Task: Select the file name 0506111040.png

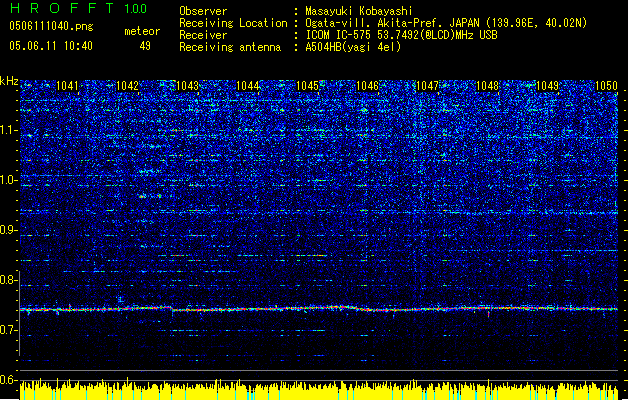Action: [x=51, y=27]
